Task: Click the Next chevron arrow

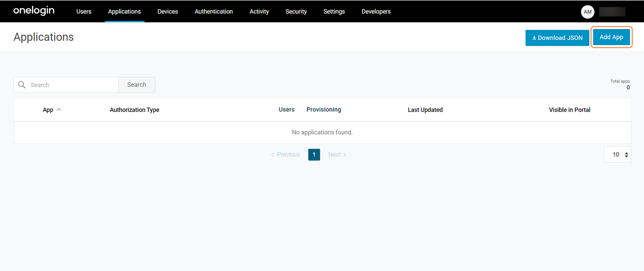Action: click(x=345, y=154)
